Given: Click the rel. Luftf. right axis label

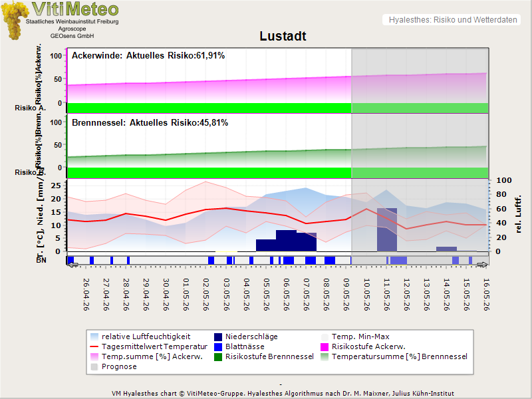Looking at the screenshot, I should click(518, 214).
